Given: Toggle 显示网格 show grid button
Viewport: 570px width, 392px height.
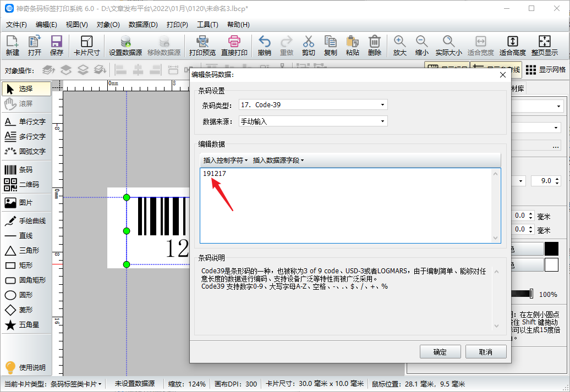Looking at the screenshot, I should pos(546,70).
